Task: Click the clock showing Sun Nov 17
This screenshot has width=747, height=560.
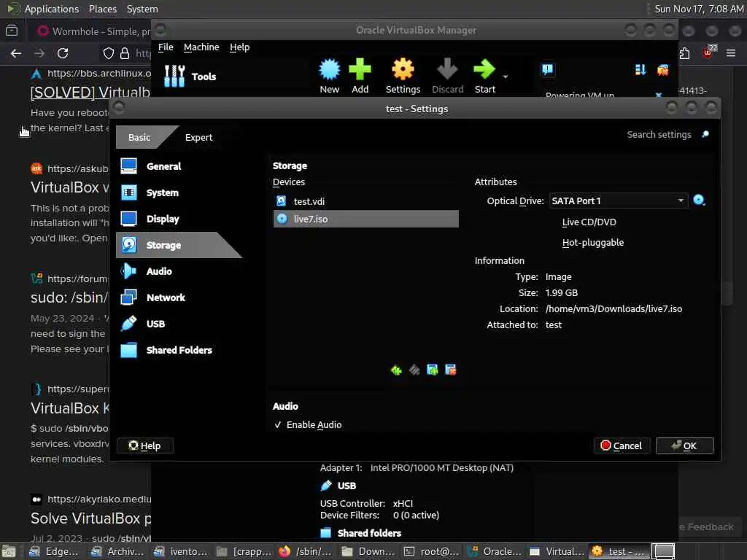Action: point(699,9)
